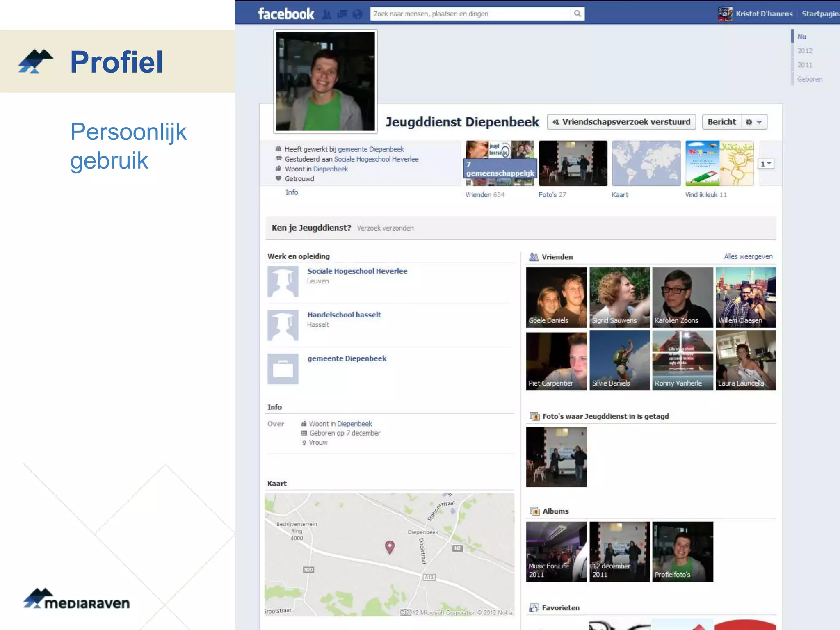
Task: Open the notifications globe icon
Action: coord(357,14)
